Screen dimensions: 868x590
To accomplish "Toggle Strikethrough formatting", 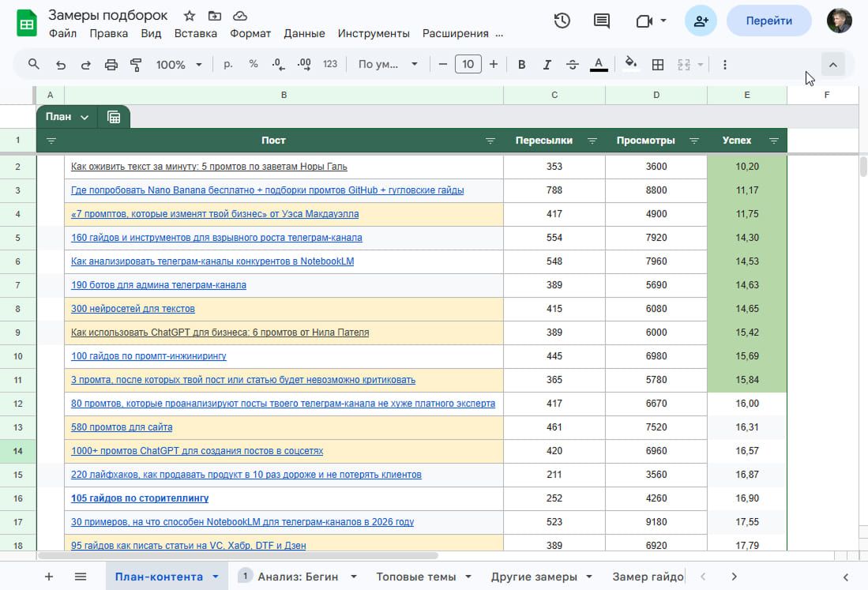I will [x=573, y=65].
